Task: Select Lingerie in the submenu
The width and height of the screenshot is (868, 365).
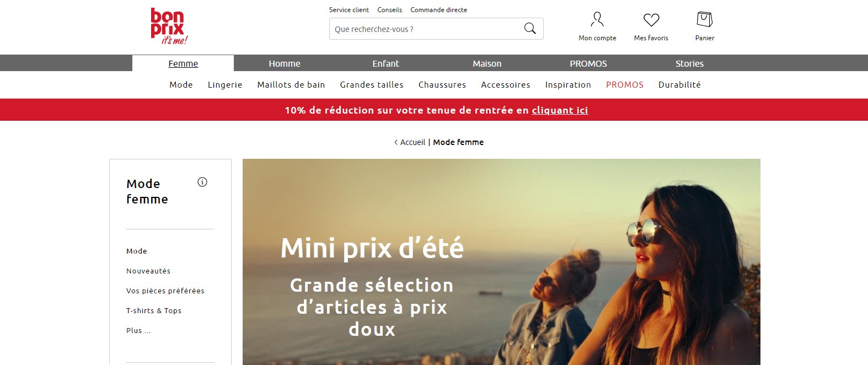Action: [225, 85]
